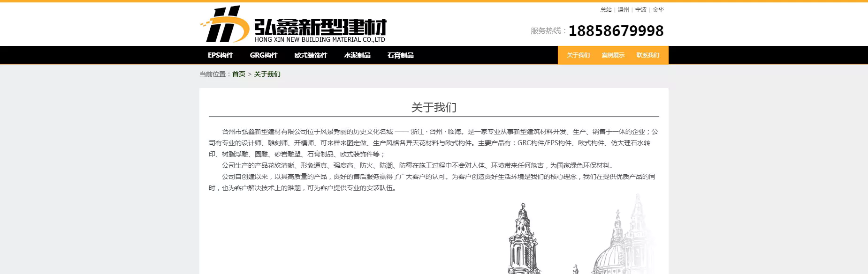This screenshot has height=274, width=868.
Task: Switch to the 温州 branch site
Action: point(624,10)
